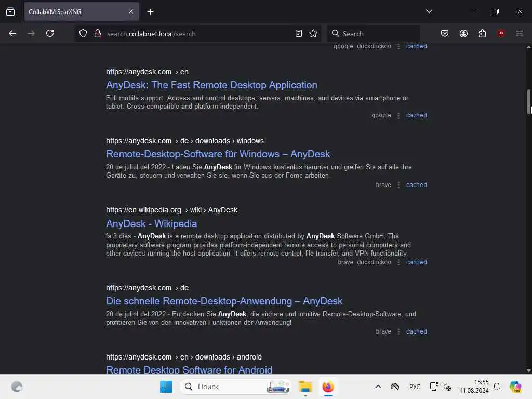532x399 pixels.
Task: Click Firefox icon on taskbar
Action: [328, 387]
